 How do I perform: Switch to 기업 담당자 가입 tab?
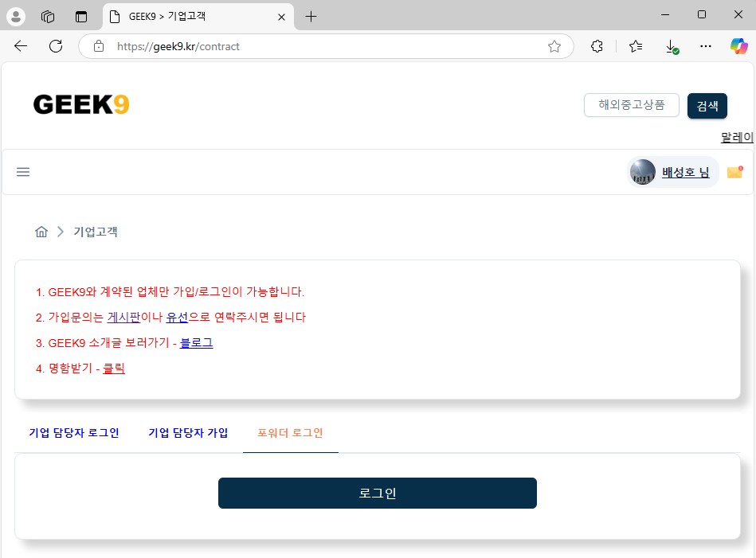[x=188, y=433]
